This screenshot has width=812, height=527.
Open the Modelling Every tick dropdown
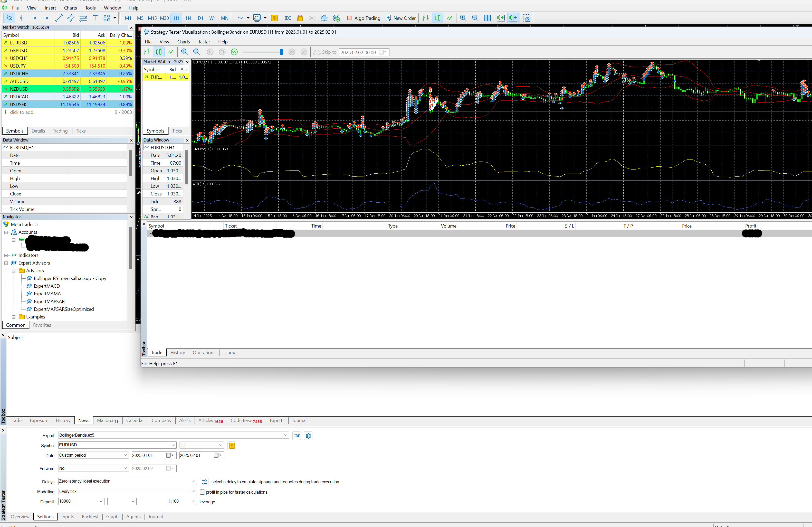[127, 492]
